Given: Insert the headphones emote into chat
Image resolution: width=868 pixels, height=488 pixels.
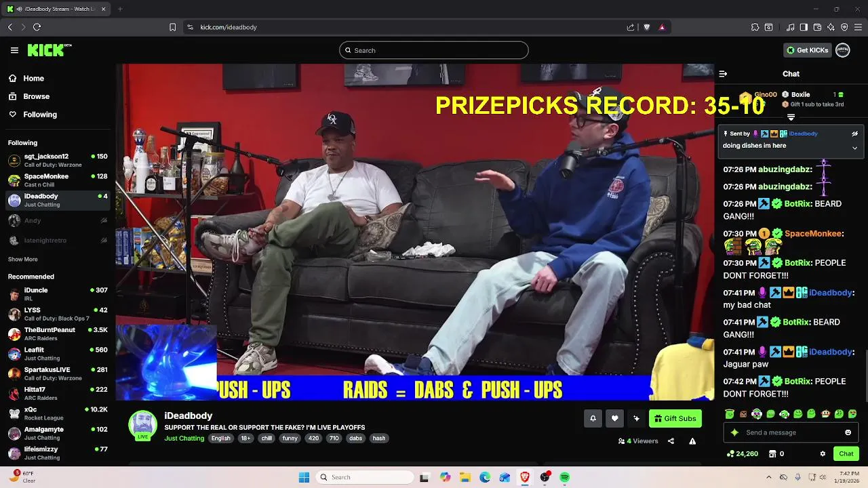Looking at the screenshot, I should click(x=757, y=413).
